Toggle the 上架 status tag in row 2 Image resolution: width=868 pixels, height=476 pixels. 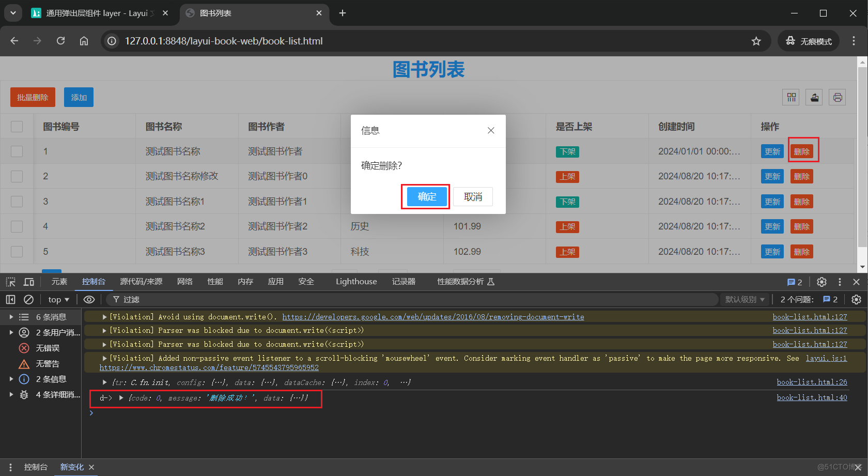(567, 176)
